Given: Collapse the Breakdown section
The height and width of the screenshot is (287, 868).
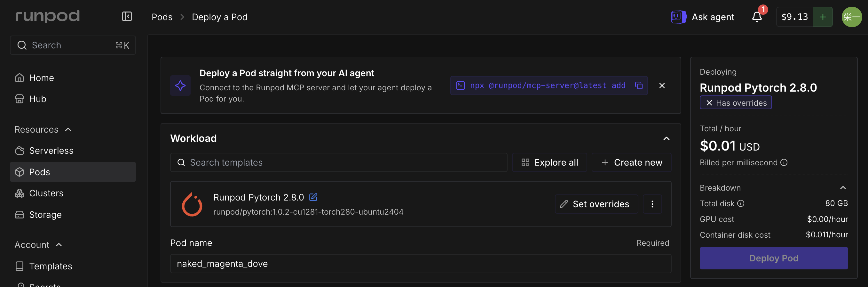Looking at the screenshot, I should click(x=843, y=188).
